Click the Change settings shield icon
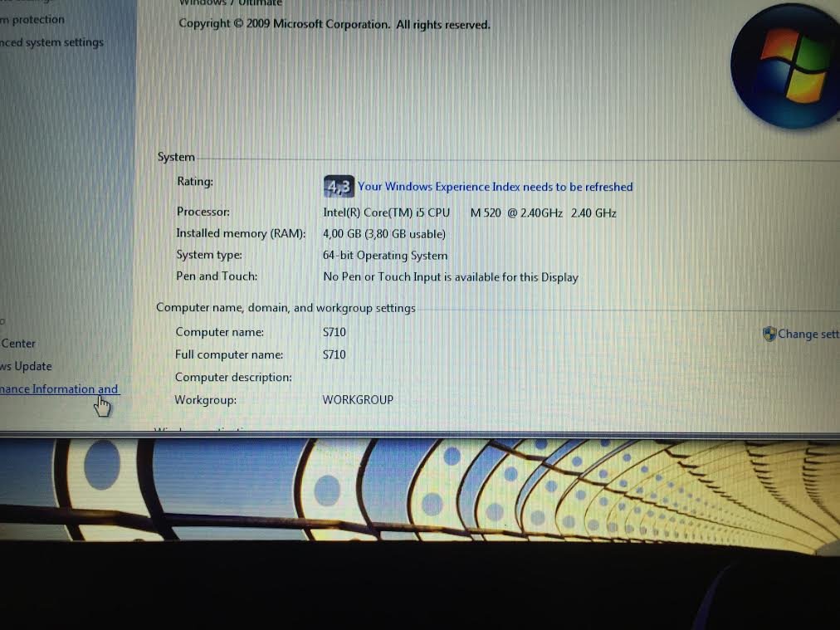840x630 pixels. [x=769, y=334]
